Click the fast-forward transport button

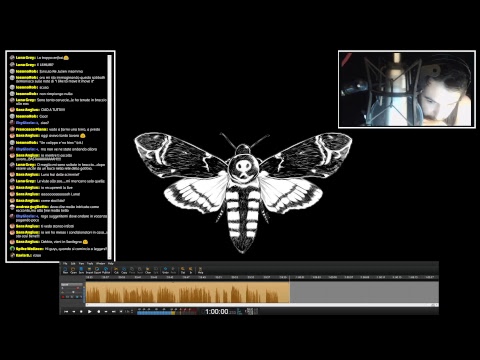(x=106, y=311)
